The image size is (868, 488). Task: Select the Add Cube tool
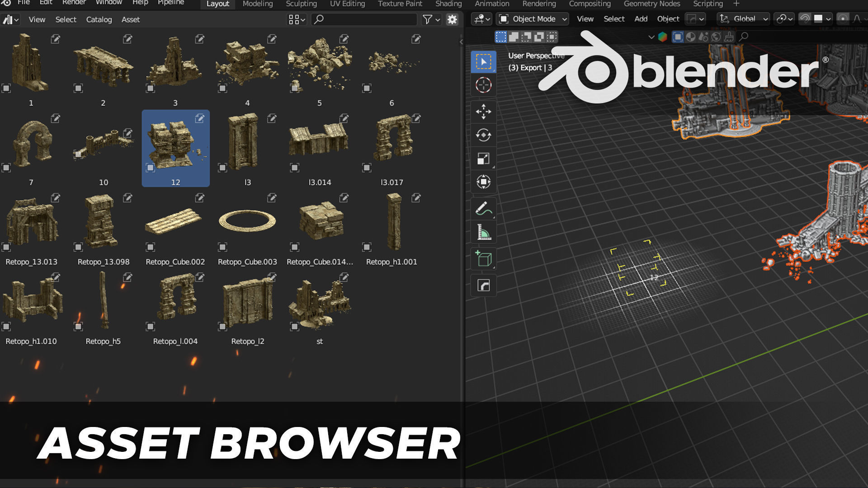(x=483, y=259)
